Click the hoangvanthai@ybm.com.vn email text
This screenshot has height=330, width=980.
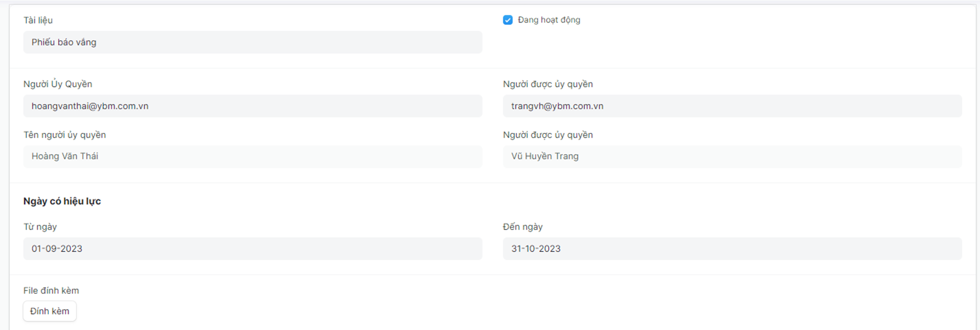pyautogui.click(x=90, y=106)
